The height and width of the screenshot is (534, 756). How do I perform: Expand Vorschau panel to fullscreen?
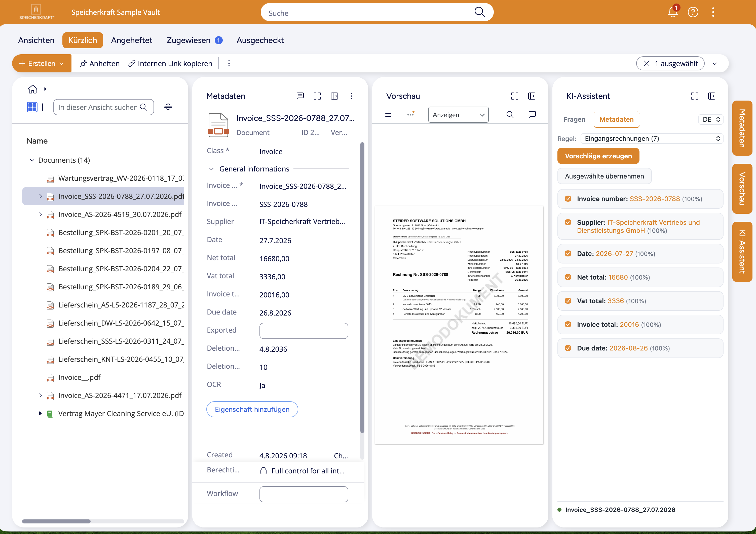point(514,96)
